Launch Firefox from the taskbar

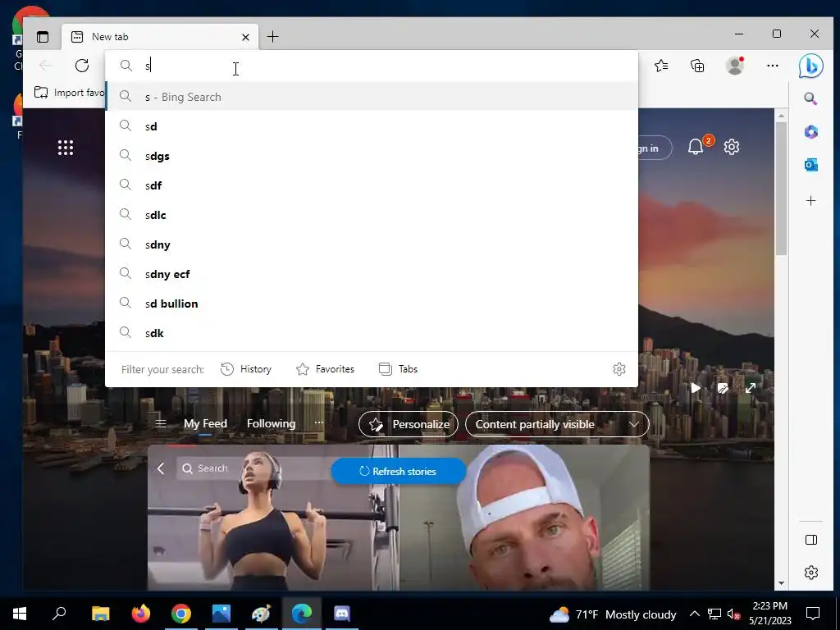pos(141,614)
